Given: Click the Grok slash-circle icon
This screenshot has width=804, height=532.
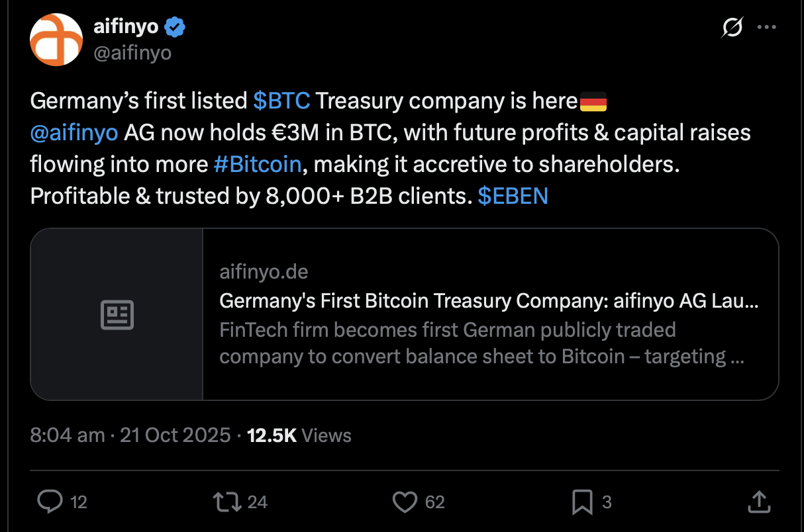Looking at the screenshot, I should click(732, 28).
